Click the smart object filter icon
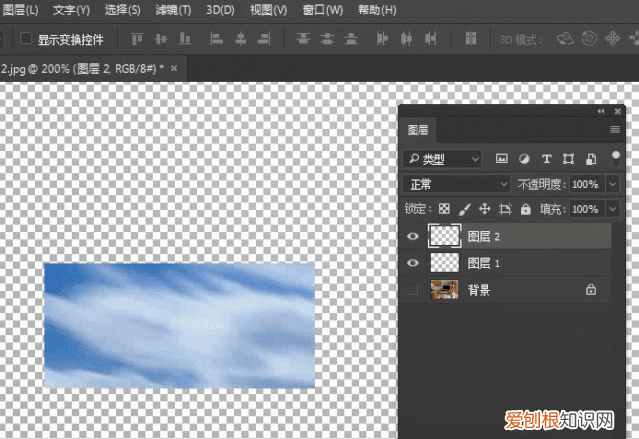Screen dimensions: 639x439 [x=591, y=159]
